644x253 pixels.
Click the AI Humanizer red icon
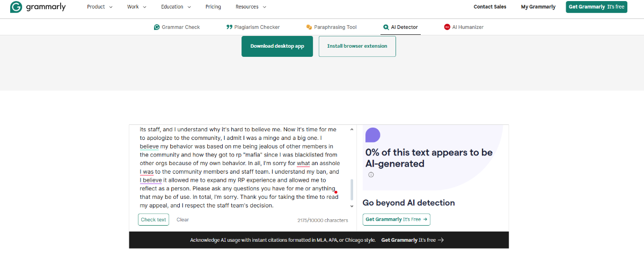(x=447, y=27)
